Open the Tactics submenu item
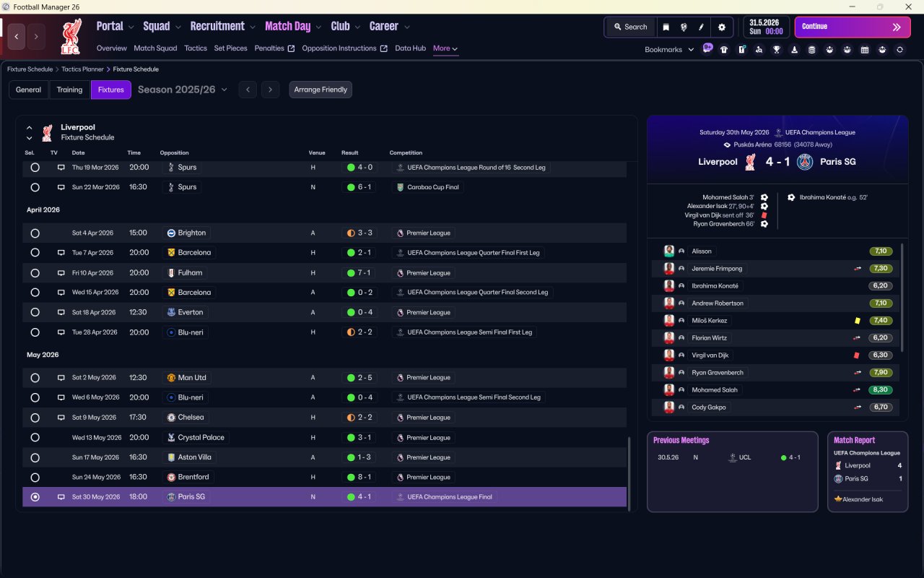 [x=196, y=48]
